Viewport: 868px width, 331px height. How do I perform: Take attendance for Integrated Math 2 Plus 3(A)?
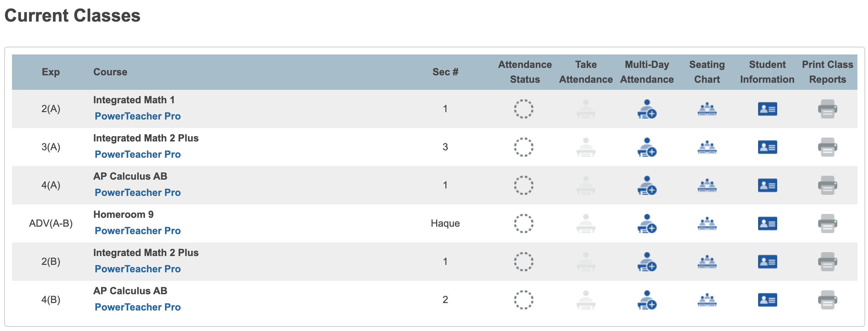pyautogui.click(x=586, y=147)
